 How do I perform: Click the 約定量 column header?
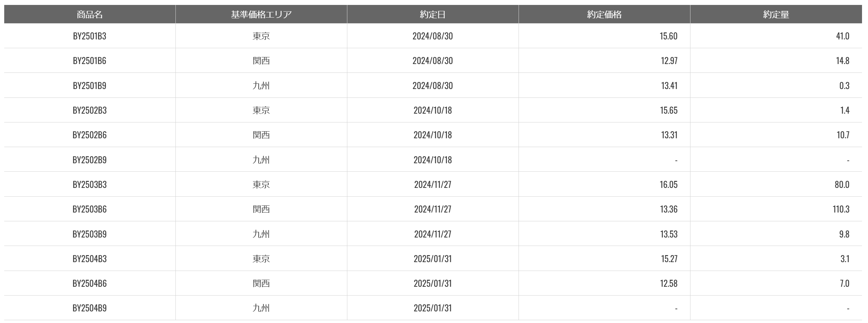(776, 14)
